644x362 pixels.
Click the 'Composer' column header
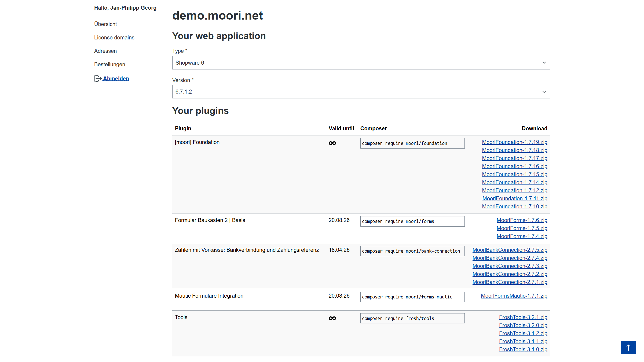point(374,128)
